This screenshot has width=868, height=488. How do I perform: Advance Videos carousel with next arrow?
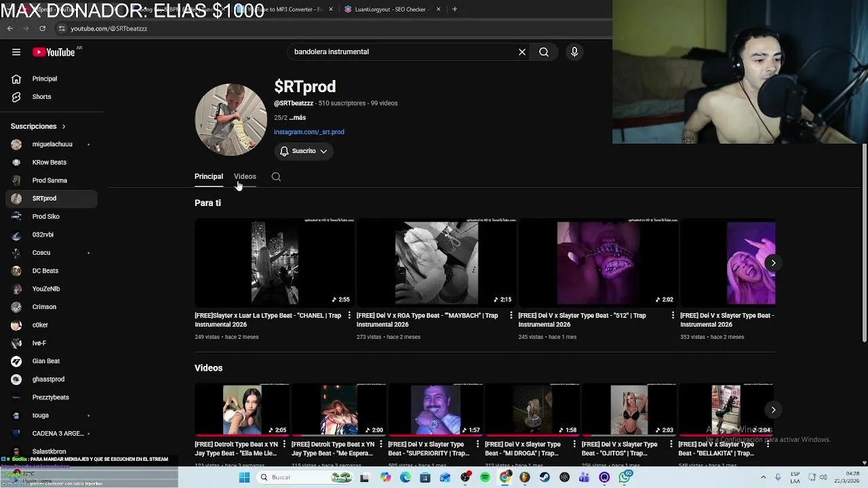(773, 409)
